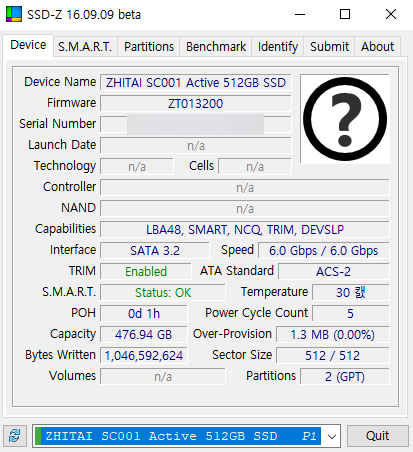Click the Bytes Written value 1,046,592,624
Viewport: 413px width, 452px height.
(x=144, y=356)
